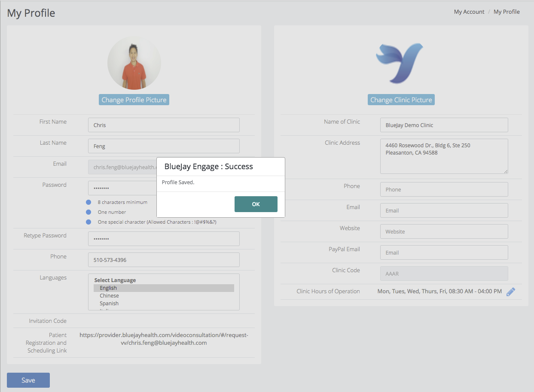Click Change Clinic Picture button
Image resolution: width=534 pixels, height=392 pixels.
click(401, 100)
